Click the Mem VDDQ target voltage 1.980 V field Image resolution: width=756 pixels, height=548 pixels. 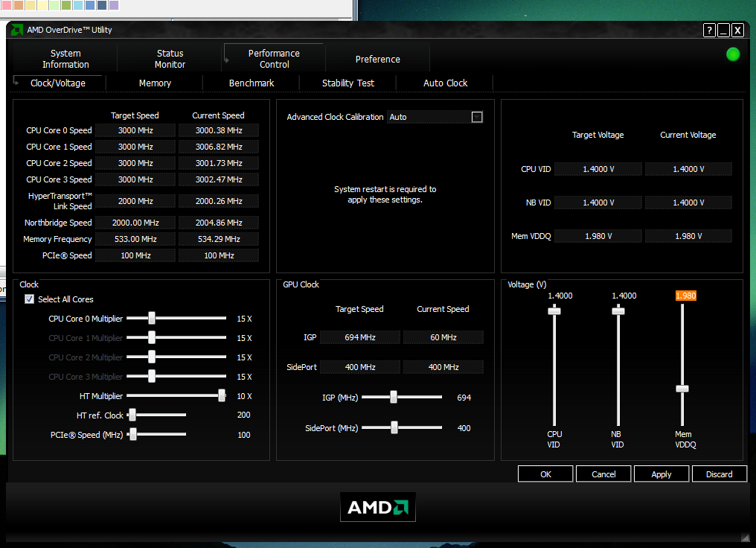click(598, 236)
